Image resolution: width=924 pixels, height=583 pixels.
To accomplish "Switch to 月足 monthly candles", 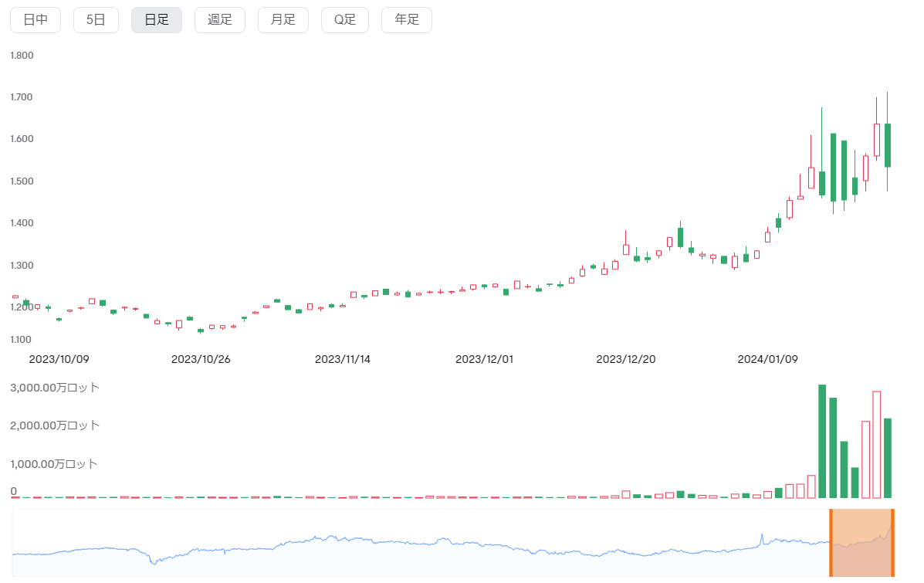I will (x=283, y=20).
